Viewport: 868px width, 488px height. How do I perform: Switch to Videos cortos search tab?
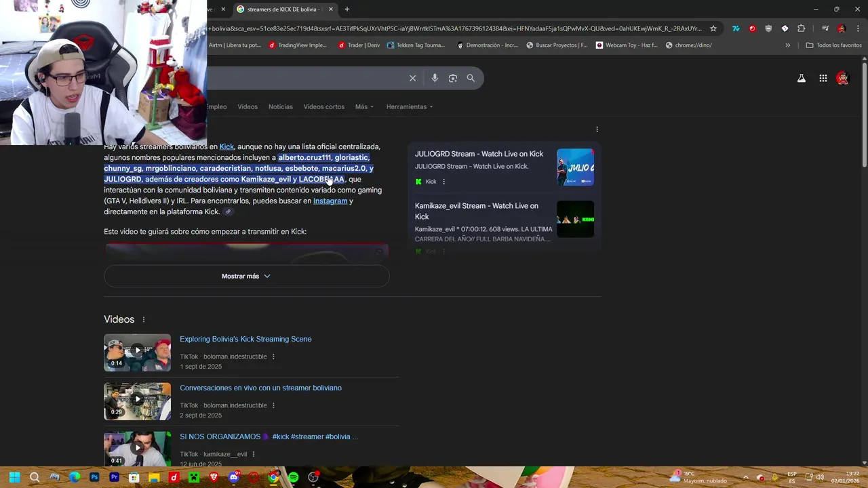324,106
